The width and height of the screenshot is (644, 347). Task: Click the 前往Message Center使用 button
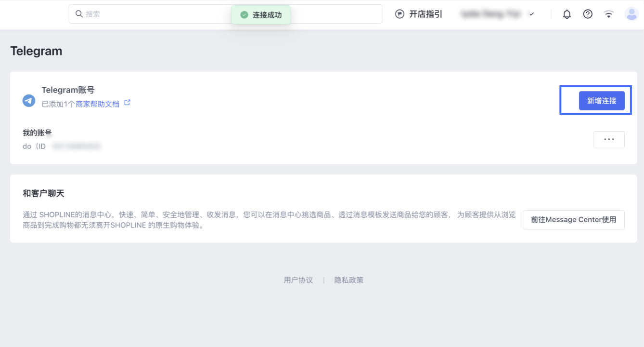pos(573,219)
